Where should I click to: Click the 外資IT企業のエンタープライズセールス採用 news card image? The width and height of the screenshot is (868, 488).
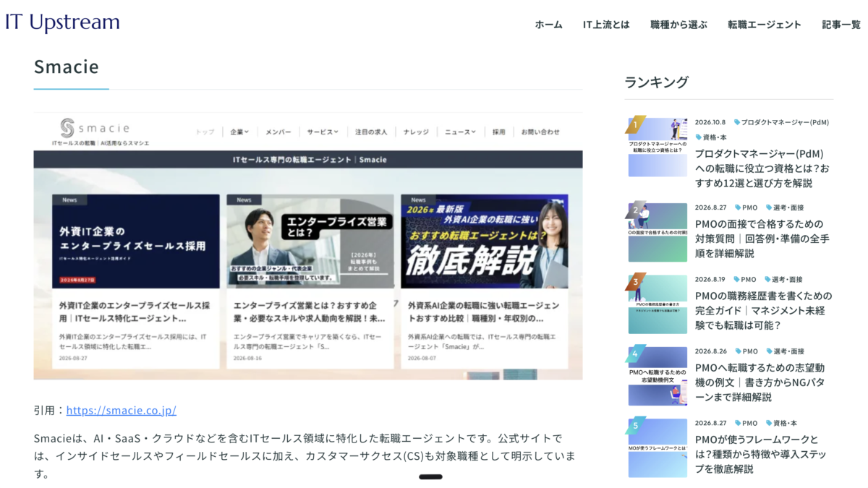pyautogui.click(x=135, y=241)
